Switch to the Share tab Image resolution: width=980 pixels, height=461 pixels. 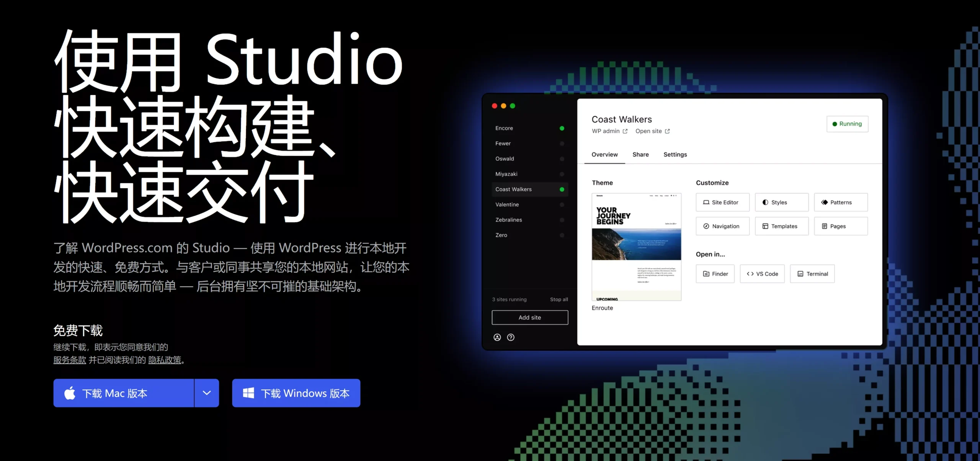pyautogui.click(x=640, y=155)
